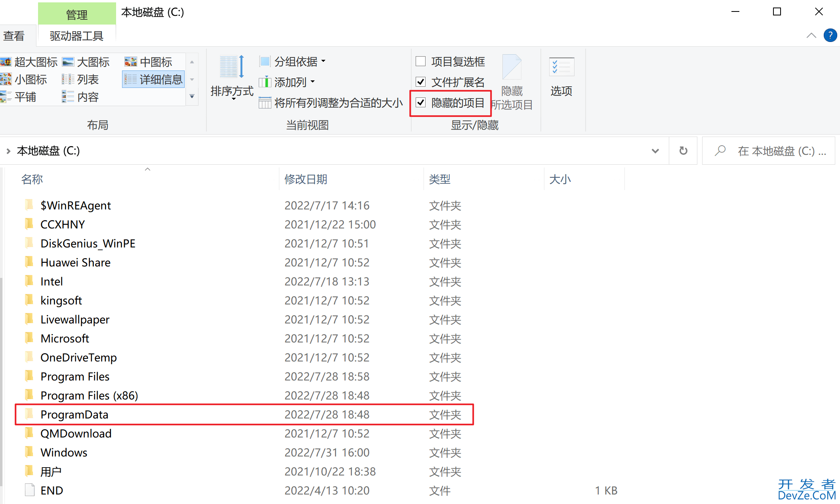
Task: Select the extra large icons layout
Action: [29, 62]
